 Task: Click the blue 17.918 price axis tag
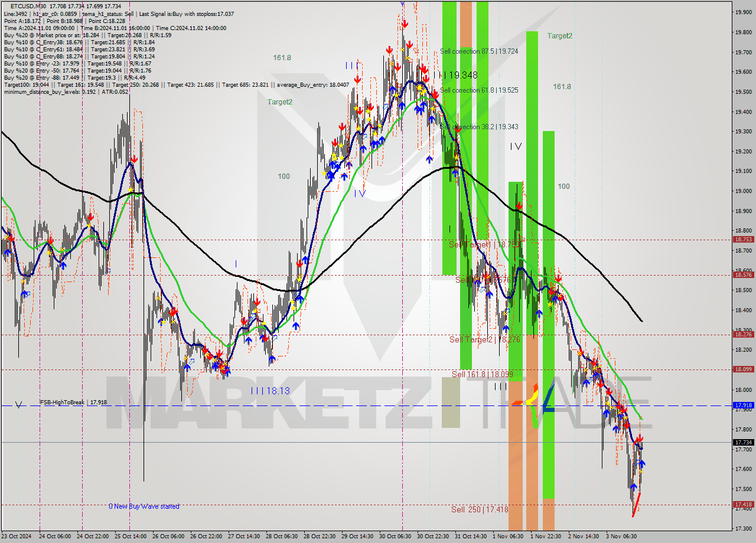(743, 405)
